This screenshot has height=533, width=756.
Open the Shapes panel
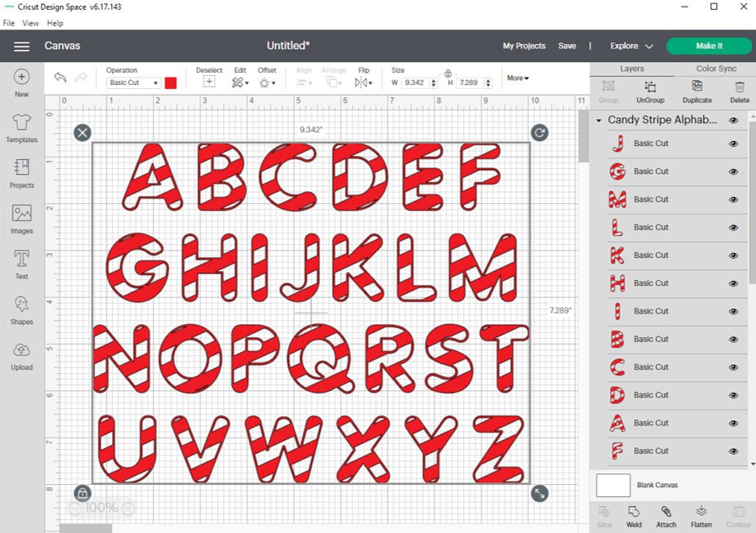(21, 309)
